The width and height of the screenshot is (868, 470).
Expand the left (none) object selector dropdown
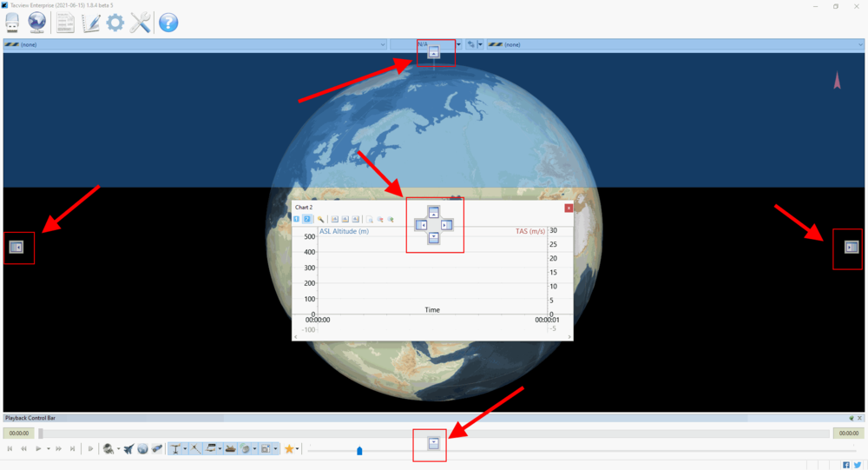pos(383,44)
